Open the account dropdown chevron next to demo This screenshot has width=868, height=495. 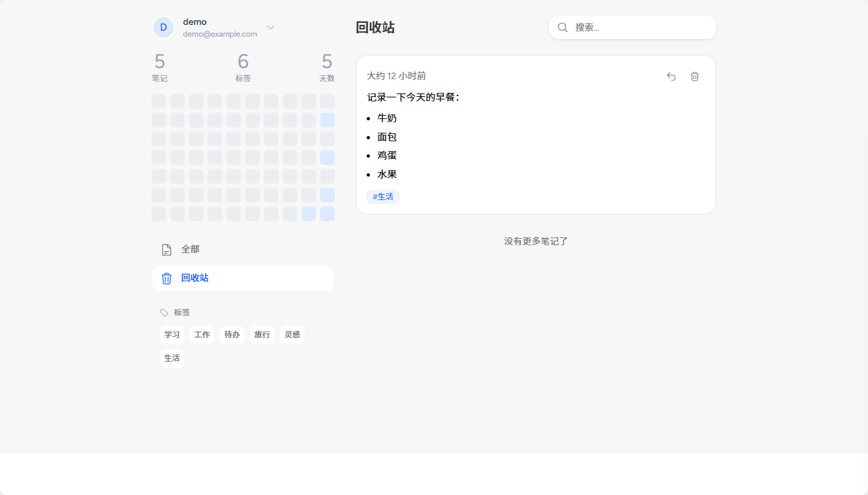tap(270, 27)
